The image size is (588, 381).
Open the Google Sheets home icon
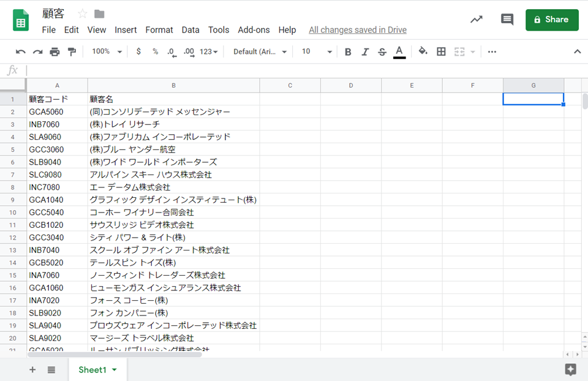point(21,20)
